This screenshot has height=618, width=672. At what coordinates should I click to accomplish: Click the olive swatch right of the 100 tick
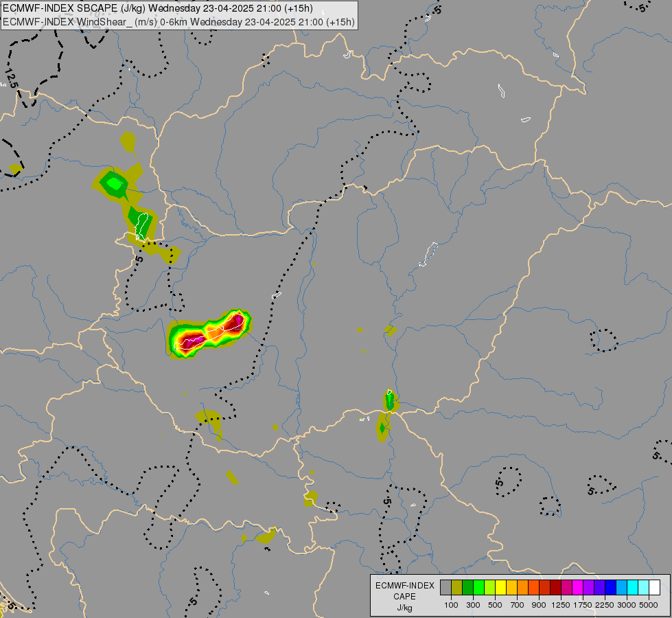pos(457,588)
